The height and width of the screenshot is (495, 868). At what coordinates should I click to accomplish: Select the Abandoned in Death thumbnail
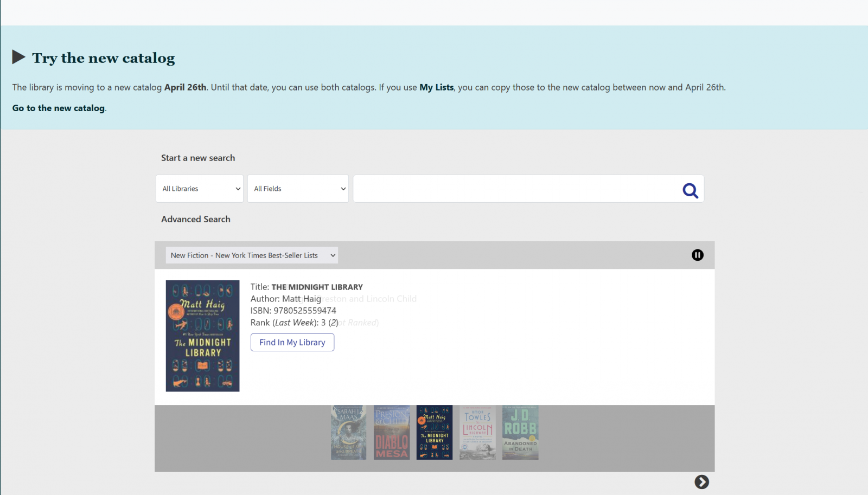click(520, 433)
